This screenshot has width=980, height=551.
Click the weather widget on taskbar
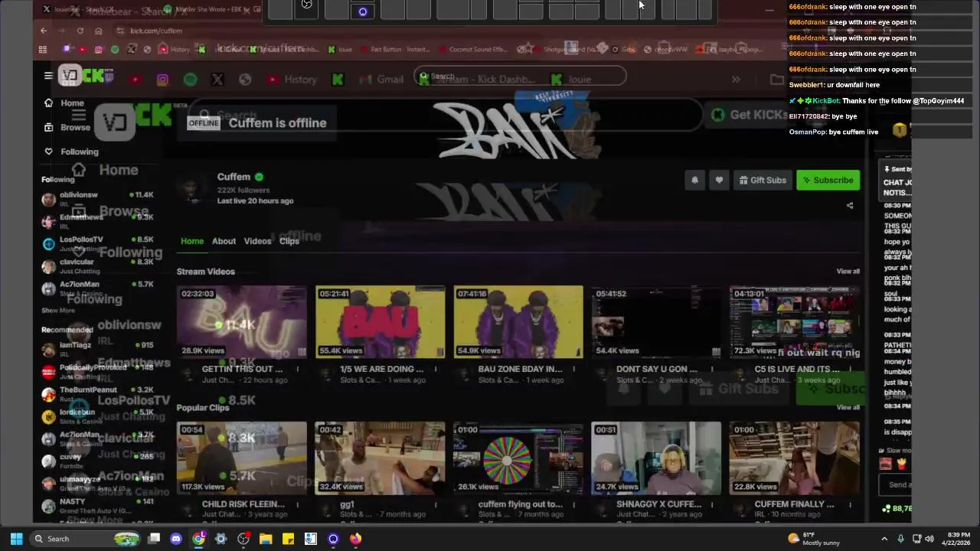coord(814,539)
